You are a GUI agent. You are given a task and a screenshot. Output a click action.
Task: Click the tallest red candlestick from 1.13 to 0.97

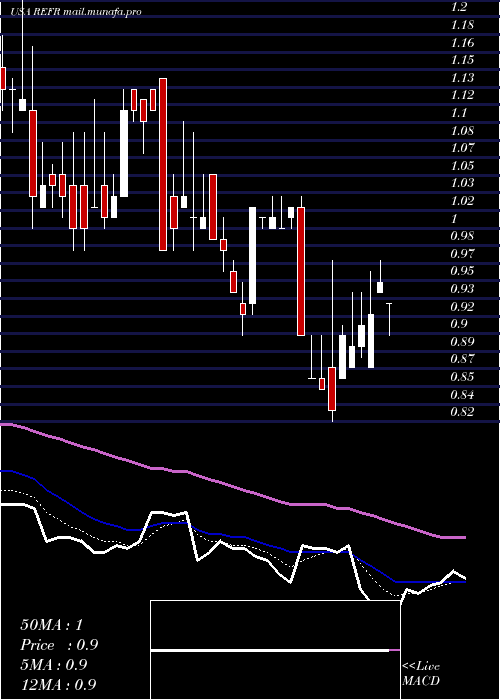(x=163, y=164)
